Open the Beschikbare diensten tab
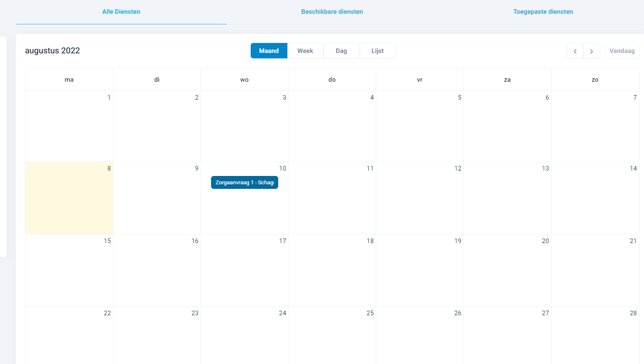 tap(332, 12)
